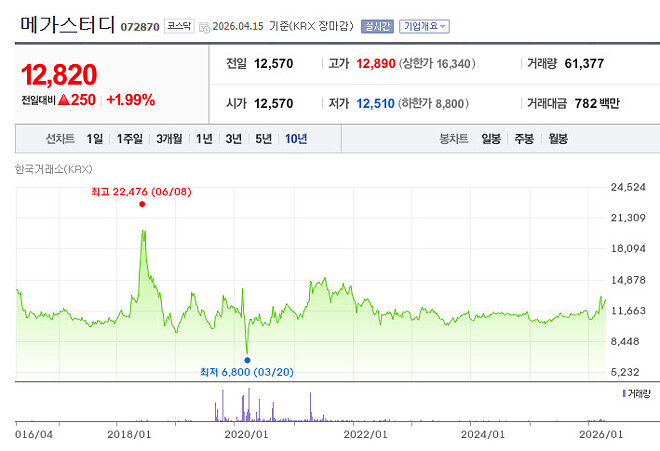
Task: Click the 2026/01 axis label
Action: 601,434
